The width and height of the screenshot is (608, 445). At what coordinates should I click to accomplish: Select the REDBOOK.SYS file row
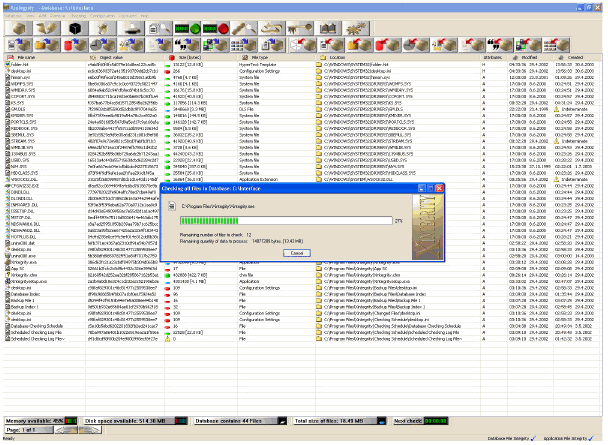pyautogui.click(x=302, y=128)
